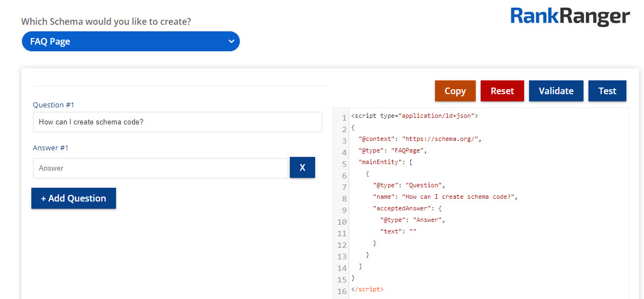Click line number 9 in the code gutter
644x299 pixels.
coord(343,210)
